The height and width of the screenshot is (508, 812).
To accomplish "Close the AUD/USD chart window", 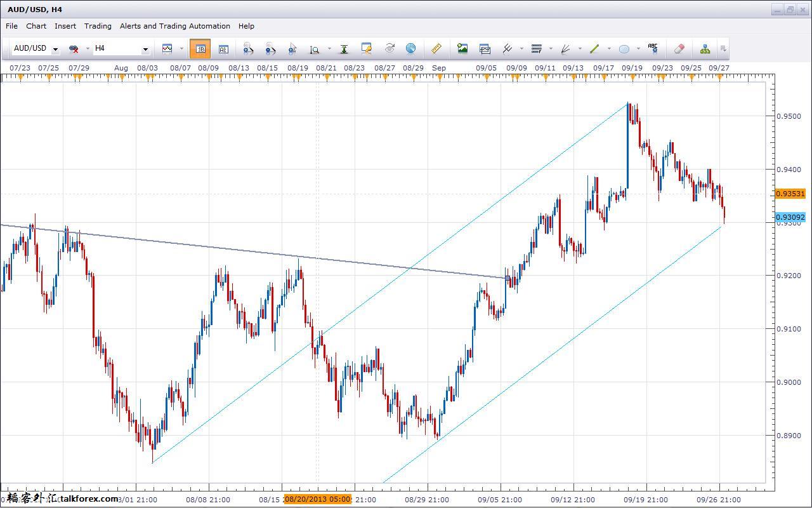I will [x=803, y=10].
